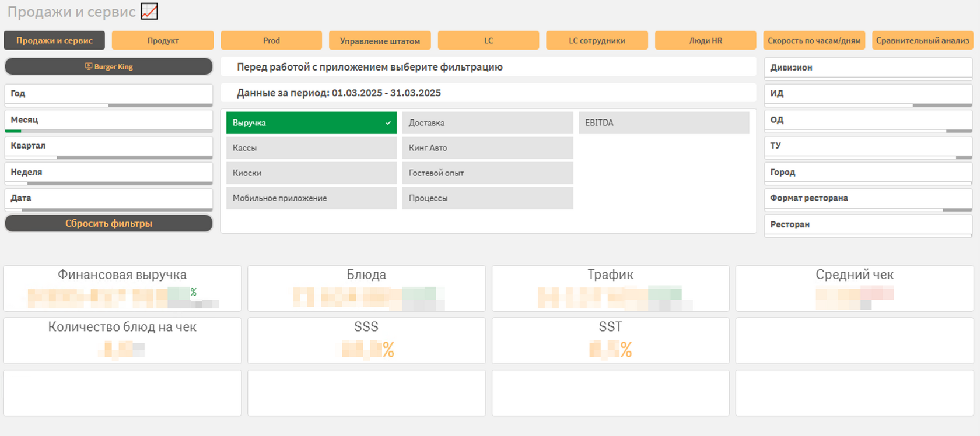Viewport: 980px width, 436px height.
Task: Select the Гостевой опыт option
Action: click(488, 173)
